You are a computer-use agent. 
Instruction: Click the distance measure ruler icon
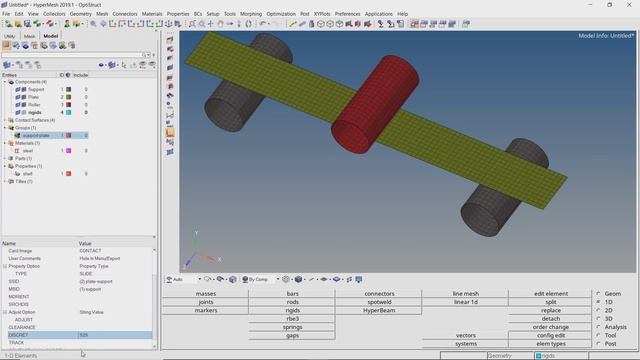click(x=292, y=24)
